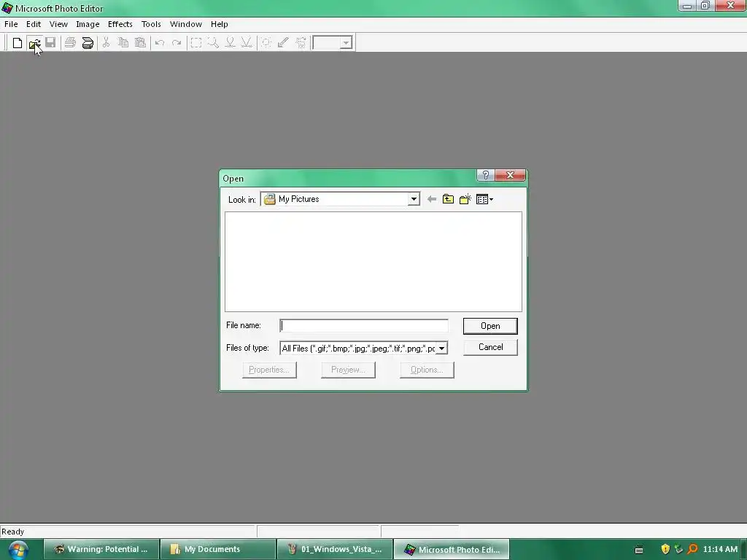This screenshot has width=747, height=560.
Task: Open the View Menu button in dialog
Action: click(484, 199)
